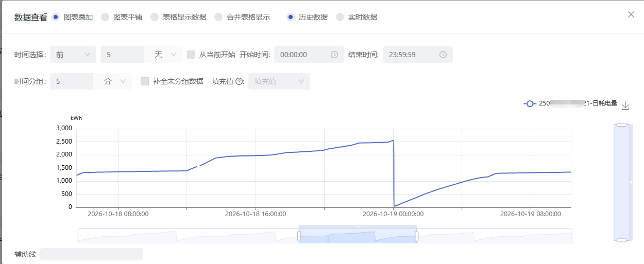Toggle the 日耗电量 legend series marker
Screen dimensions: 644x264
click(x=530, y=103)
